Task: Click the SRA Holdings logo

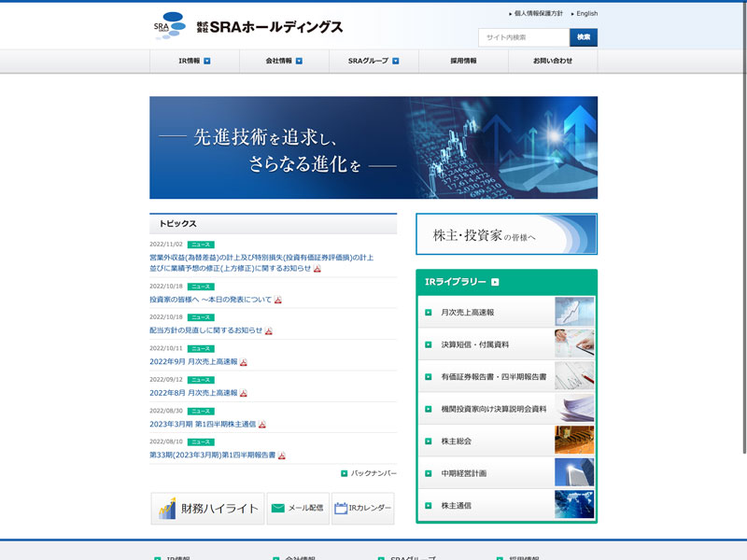Action: 248,27
